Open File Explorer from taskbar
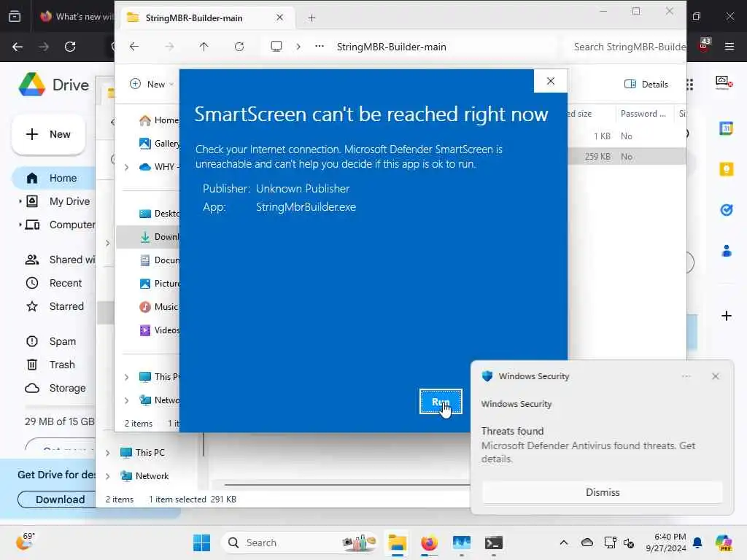Screen dimensions: 747x560 coord(397,542)
